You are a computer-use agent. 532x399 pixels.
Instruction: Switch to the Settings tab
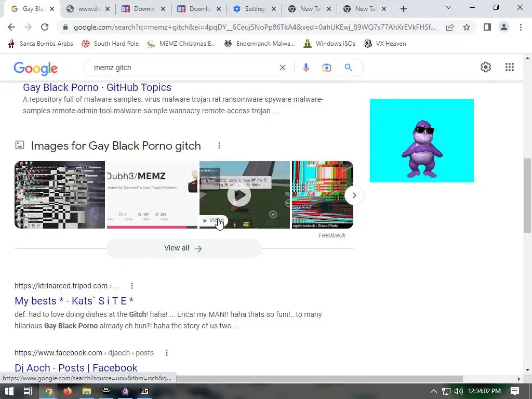tap(254, 9)
